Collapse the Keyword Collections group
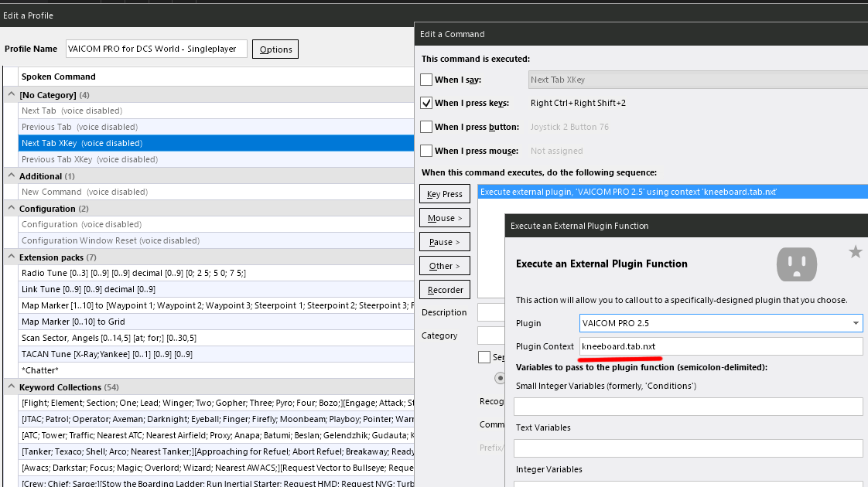 11,387
